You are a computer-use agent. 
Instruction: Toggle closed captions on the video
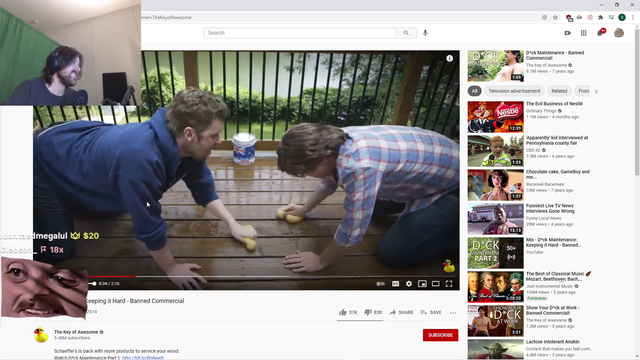pyautogui.click(x=396, y=284)
